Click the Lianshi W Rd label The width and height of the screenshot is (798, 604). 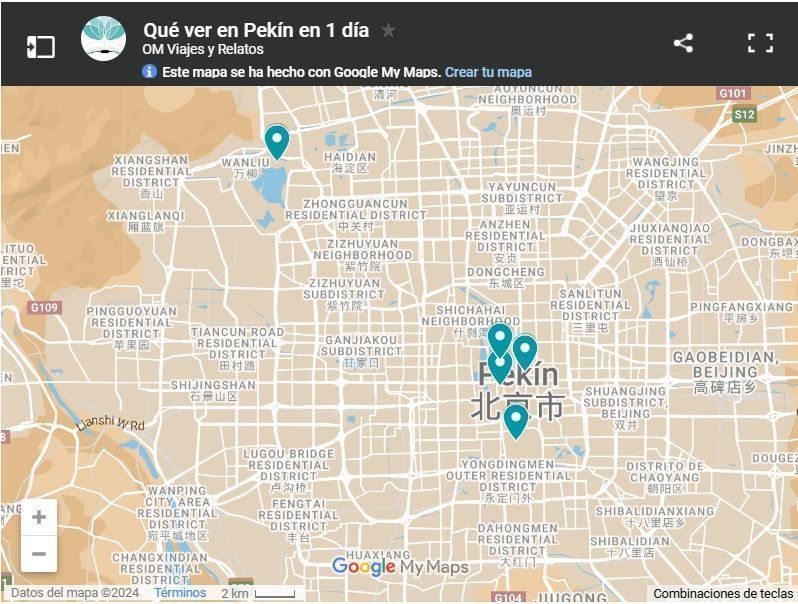click(x=111, y=423)
